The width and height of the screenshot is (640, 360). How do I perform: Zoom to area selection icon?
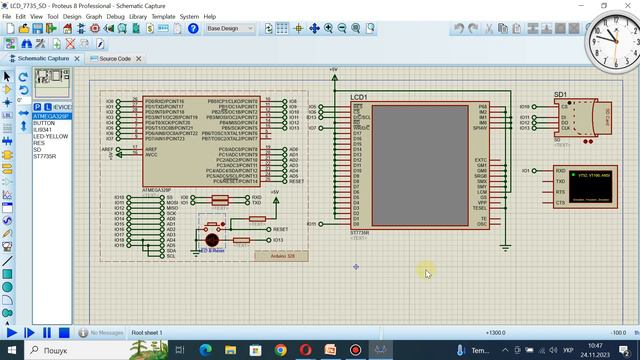pos(370,29)
